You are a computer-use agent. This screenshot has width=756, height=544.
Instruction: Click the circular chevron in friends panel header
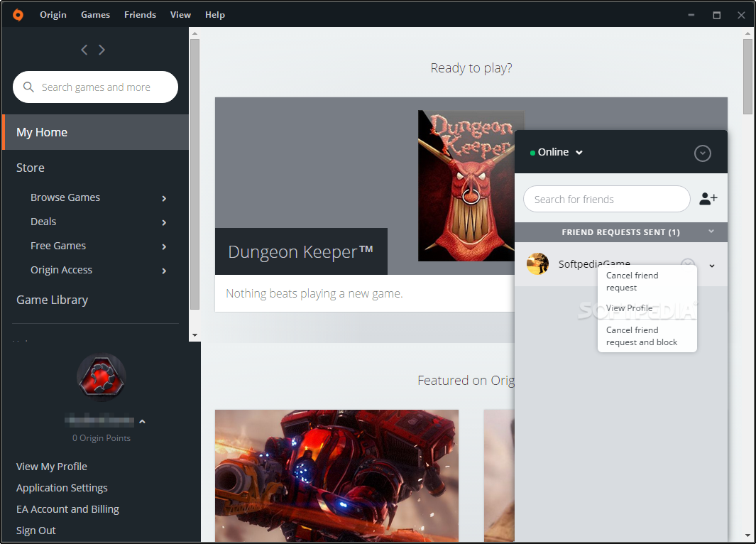703,153
